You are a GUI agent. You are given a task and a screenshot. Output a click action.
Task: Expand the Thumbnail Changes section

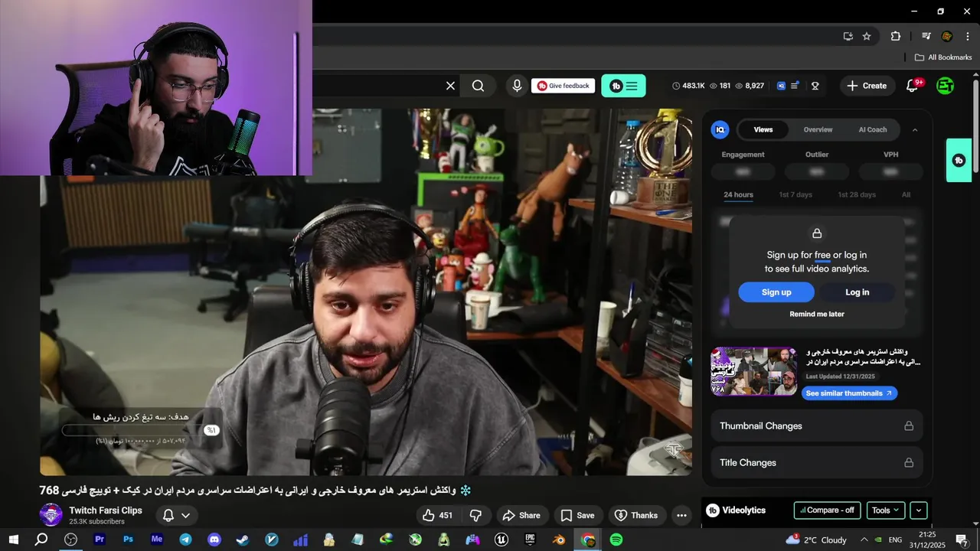pyautogui.click(x=816, y=426)
